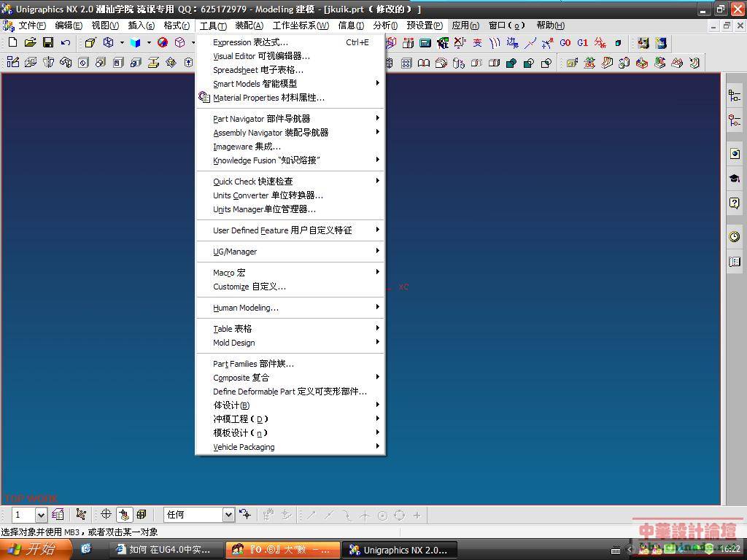Click the crosshair snap point icon
Viewport: 747px width, 560px height.
(x=106, y=514)
